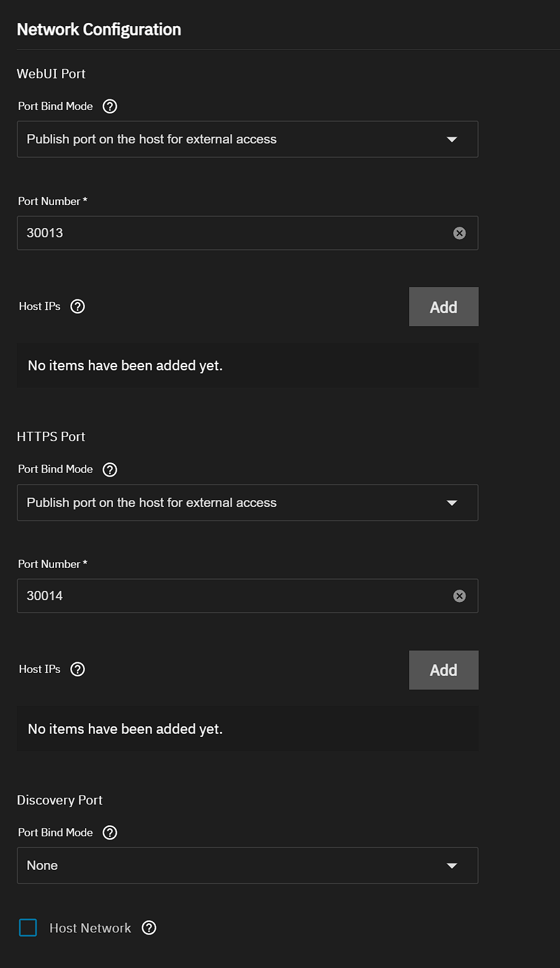Viewport: 560px width, 968px height.
Task: Expand WebUI Port Bind Mode dropdown
Action: (247, 139)
